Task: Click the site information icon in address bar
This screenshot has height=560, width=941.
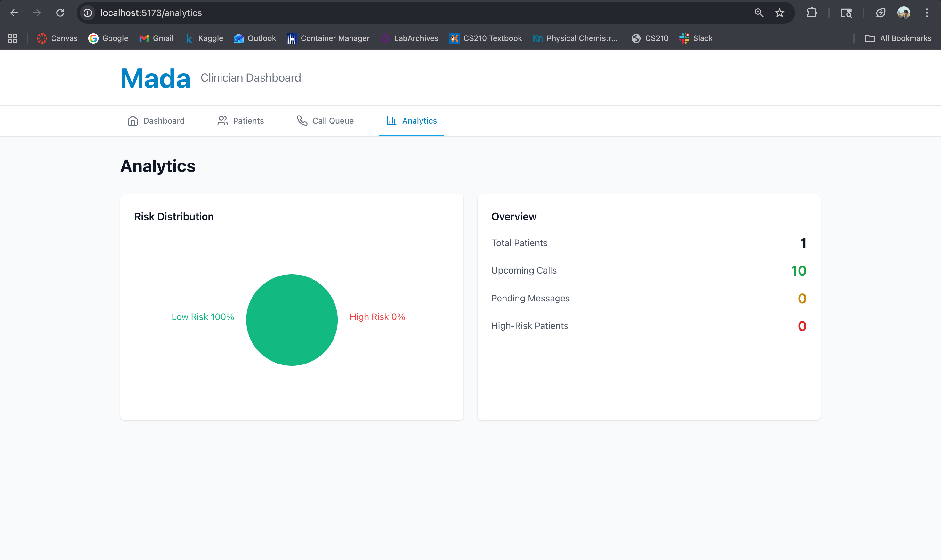Action: pyautogui.click(x=88, y=13)
